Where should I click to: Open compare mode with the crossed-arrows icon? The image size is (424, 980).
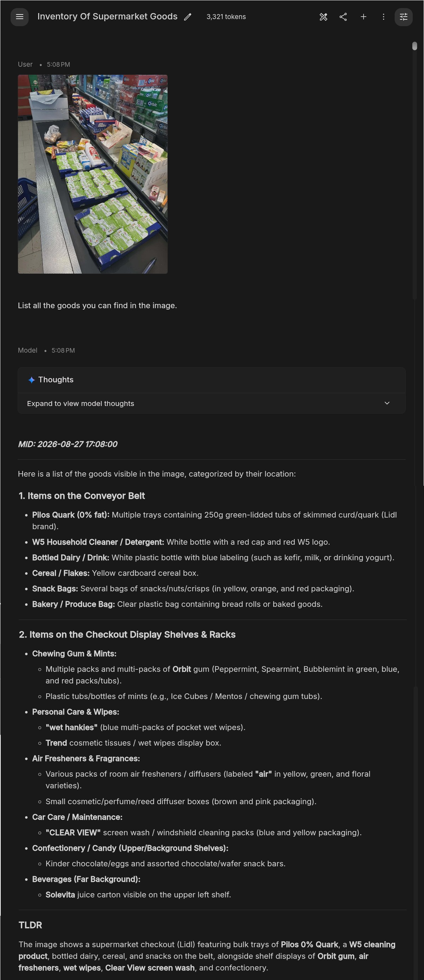click(x=323, y=17)
